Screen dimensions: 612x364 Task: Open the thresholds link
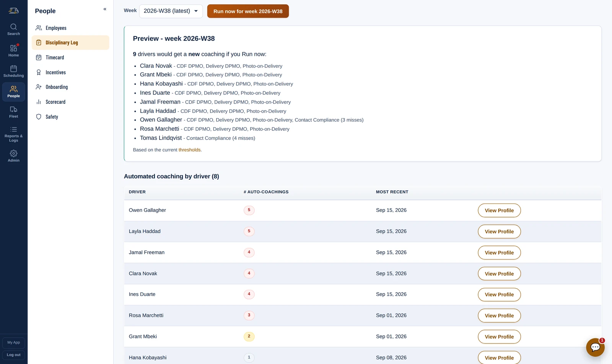189,150
